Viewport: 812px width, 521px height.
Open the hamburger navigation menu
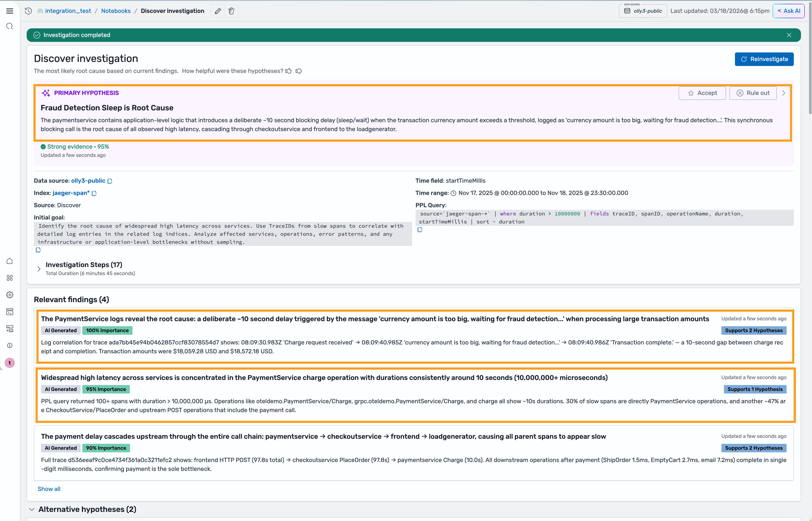pos(10,11)
